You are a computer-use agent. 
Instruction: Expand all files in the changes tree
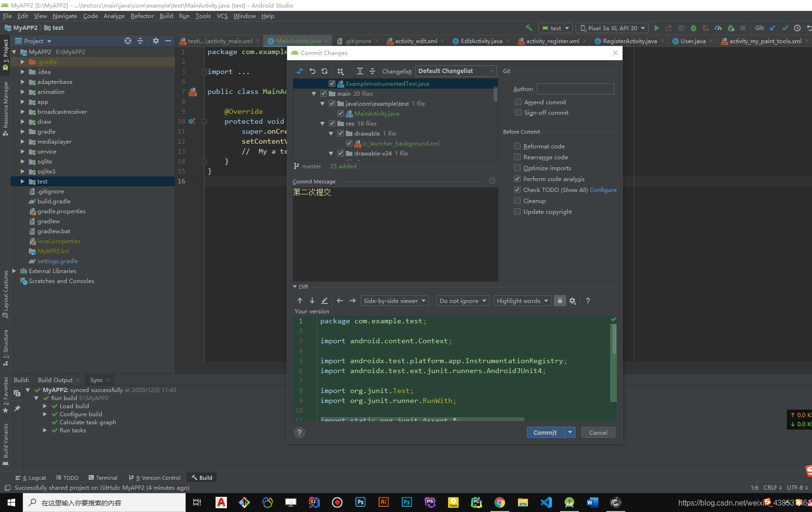pyautogui.click(x=360, y=71)
